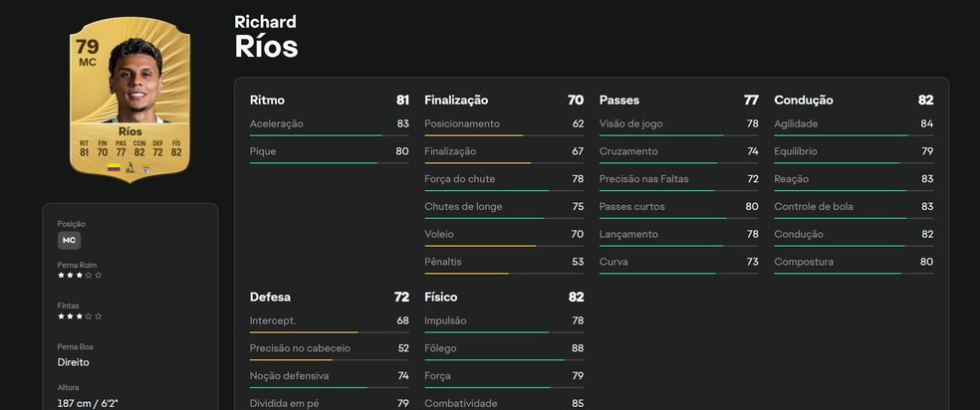Click the Direito preferred foot value
This screenshot has width=980, height=410.
(74, 363)
